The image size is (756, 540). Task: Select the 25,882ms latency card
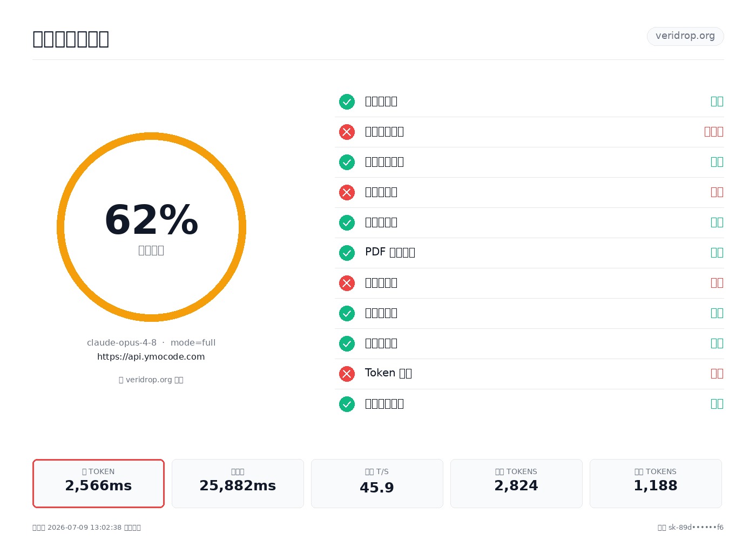(x=238, y=483)
